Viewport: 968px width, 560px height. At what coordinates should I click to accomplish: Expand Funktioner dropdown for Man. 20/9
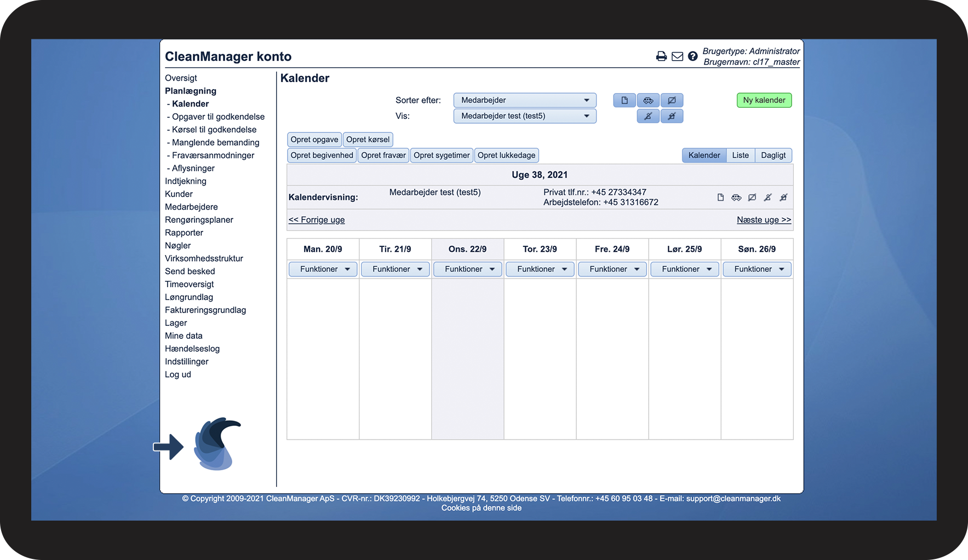tap(323, 269)
